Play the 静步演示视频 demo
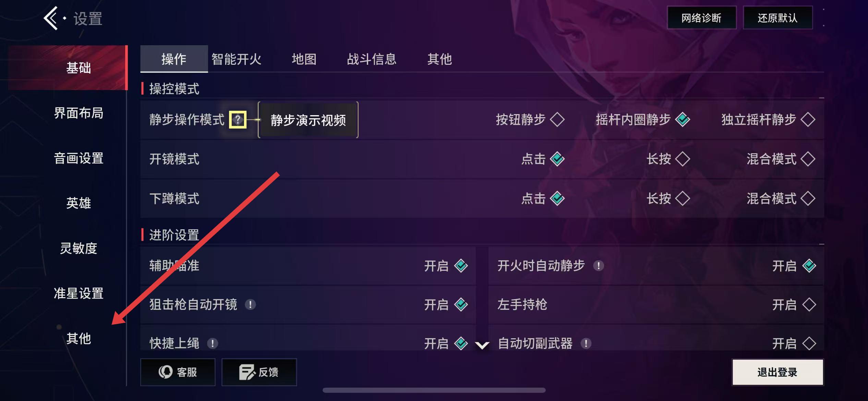Screen dimensions: 868x401 tap(308, 120)
